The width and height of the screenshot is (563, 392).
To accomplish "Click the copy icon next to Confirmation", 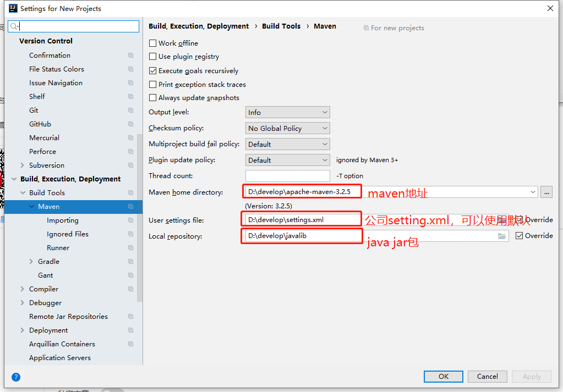I will point(130,55).
